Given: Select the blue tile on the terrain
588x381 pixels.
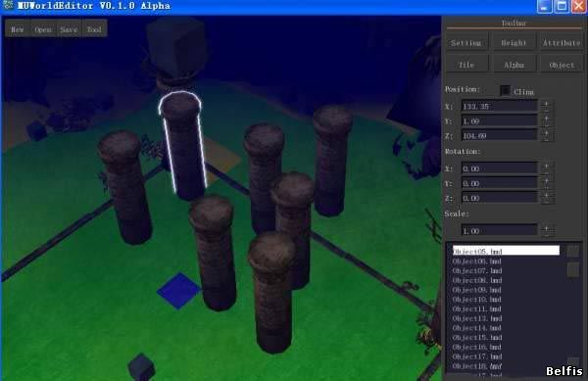Looking at the screenshot, I should (179, 290).
